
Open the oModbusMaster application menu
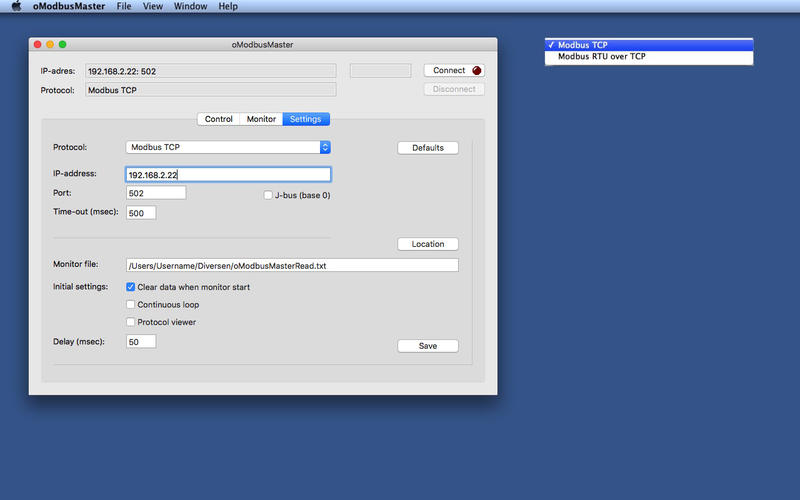69,6
